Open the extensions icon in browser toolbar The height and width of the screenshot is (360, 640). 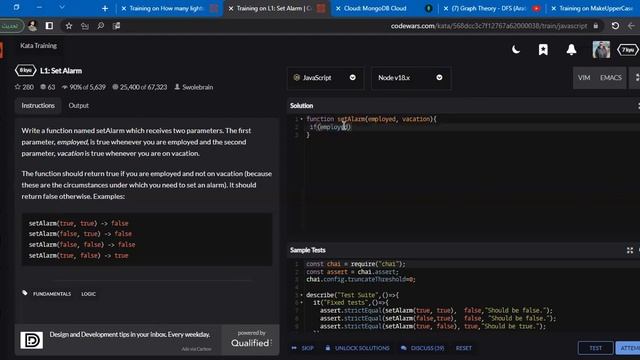pyautogui.click(x=116, y=26)
